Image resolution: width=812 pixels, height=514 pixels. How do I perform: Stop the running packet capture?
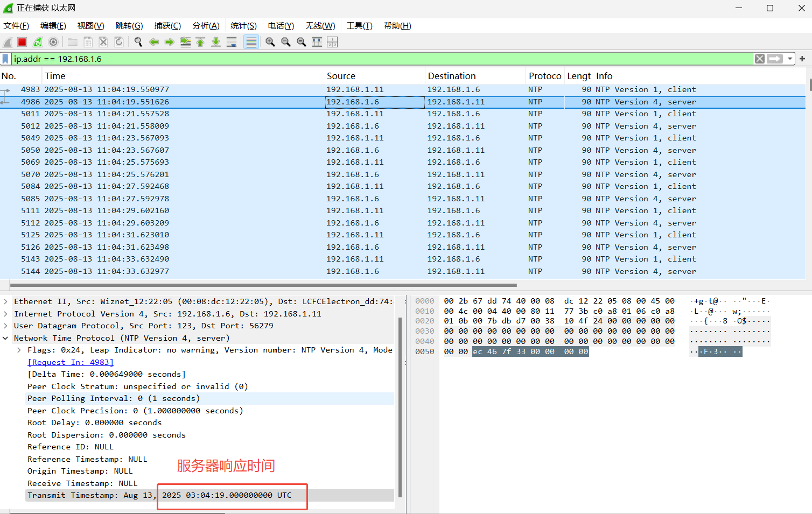(22, 42)
